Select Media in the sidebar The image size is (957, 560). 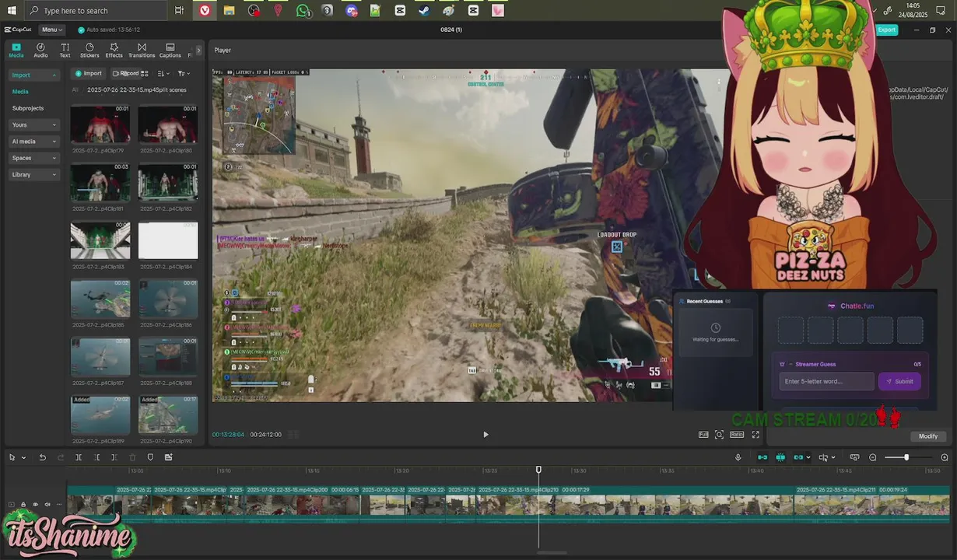(20, 92)
